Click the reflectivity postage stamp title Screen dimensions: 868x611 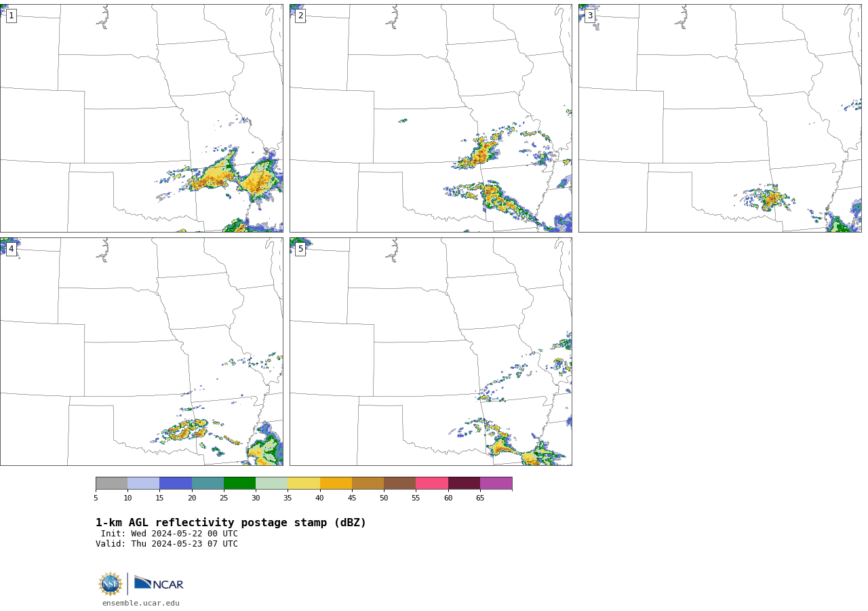[231, 523]
